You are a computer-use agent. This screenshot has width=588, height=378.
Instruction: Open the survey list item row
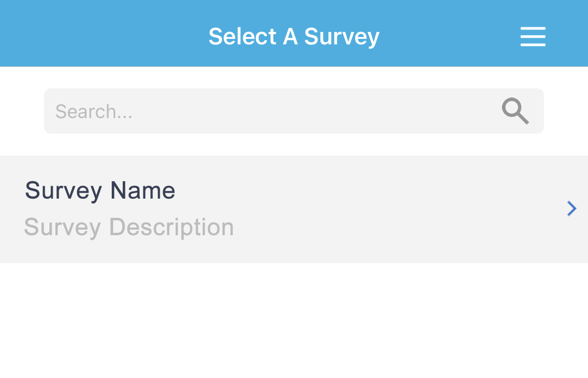[x=294, y=209]
